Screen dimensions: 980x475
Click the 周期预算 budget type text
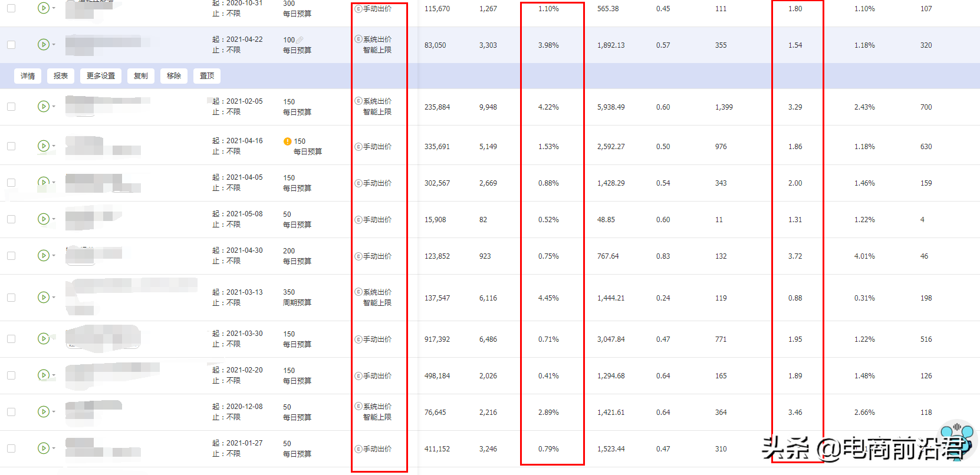pyautogui.click(x=297, y=303)
